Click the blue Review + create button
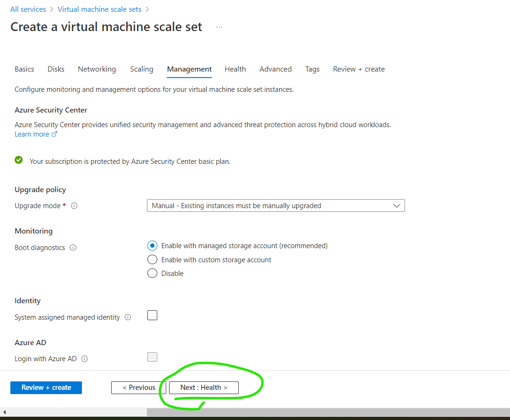This screenshot has height=420, width=510. pyautogui.click(x=46, y=388)
